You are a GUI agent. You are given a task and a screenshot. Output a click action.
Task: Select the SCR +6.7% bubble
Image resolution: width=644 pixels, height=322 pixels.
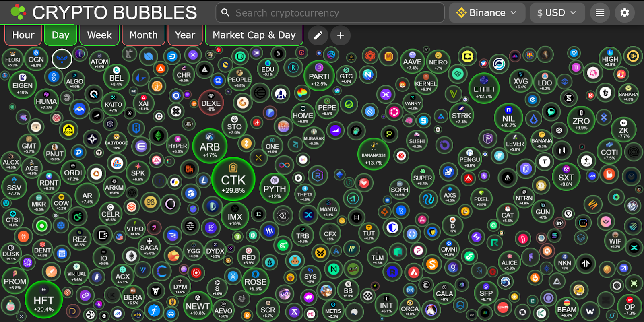[x=268, y=310]
